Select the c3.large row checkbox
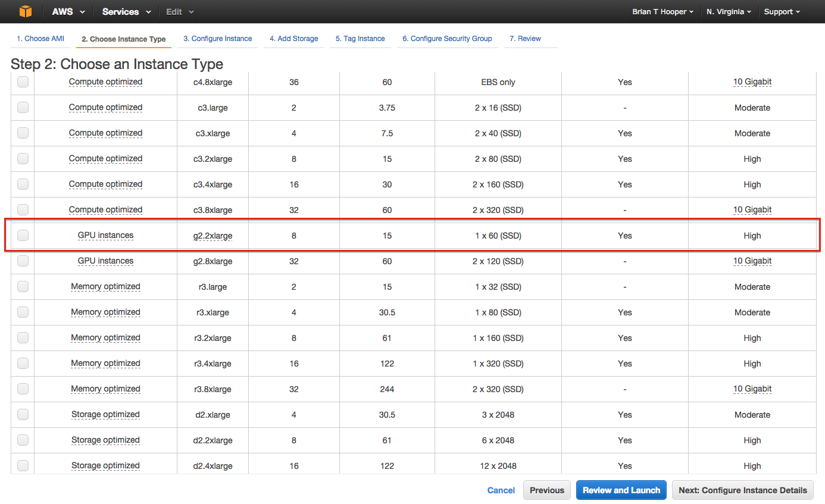The image size is (825, 504). (23, 108)
